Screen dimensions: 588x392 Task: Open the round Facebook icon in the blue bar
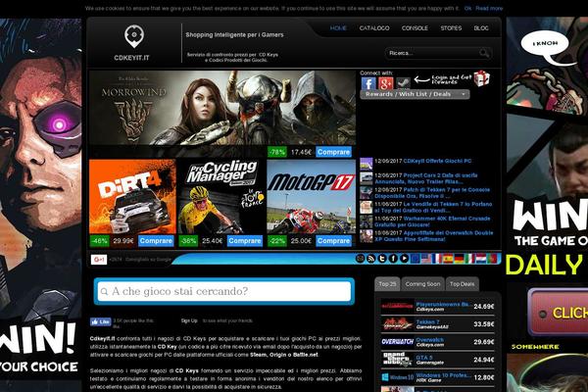tap(393, 259)
